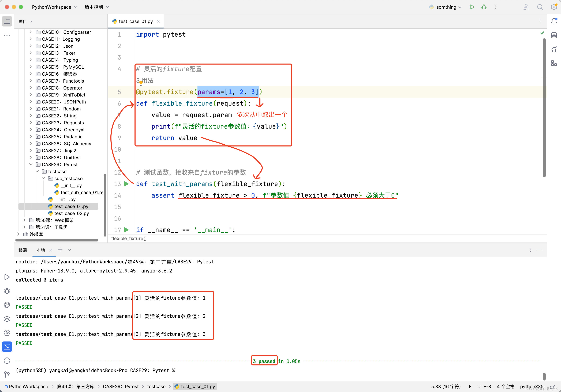561x392 pixels.
Task: Expand the CASE10: Configparser node
Action: [x=31, y=32]
